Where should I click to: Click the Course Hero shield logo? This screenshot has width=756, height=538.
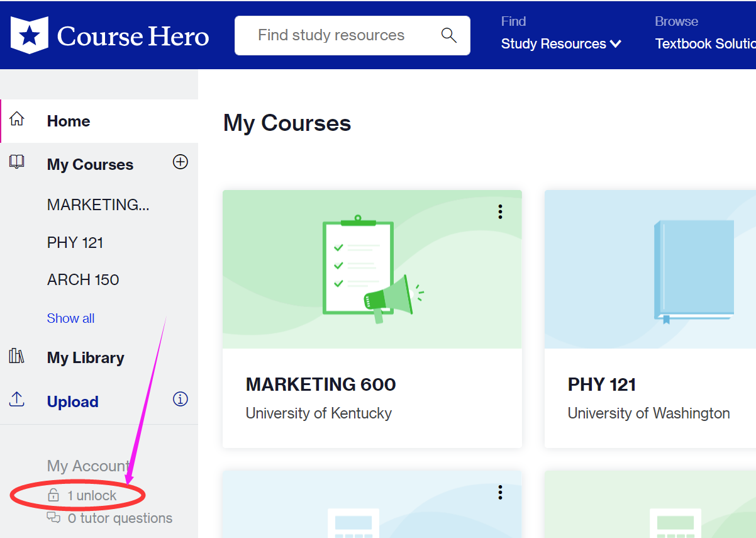pos(29,35)
